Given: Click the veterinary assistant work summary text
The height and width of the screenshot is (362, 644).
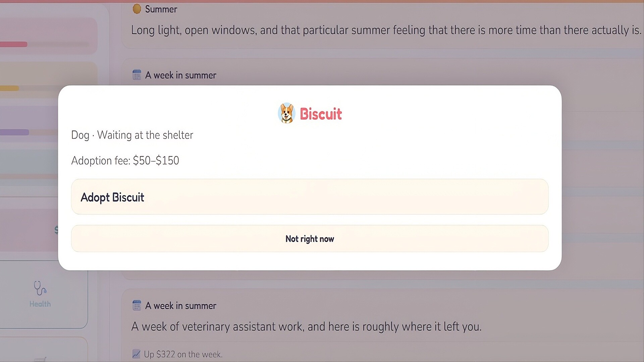Looking at the screenshot, I should 306,326.
